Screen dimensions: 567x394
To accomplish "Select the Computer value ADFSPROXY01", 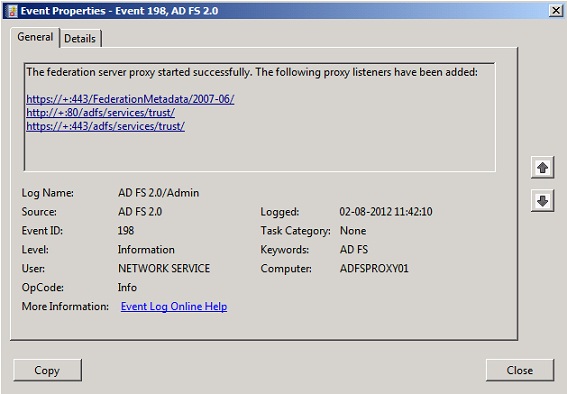I will [374, 268].
